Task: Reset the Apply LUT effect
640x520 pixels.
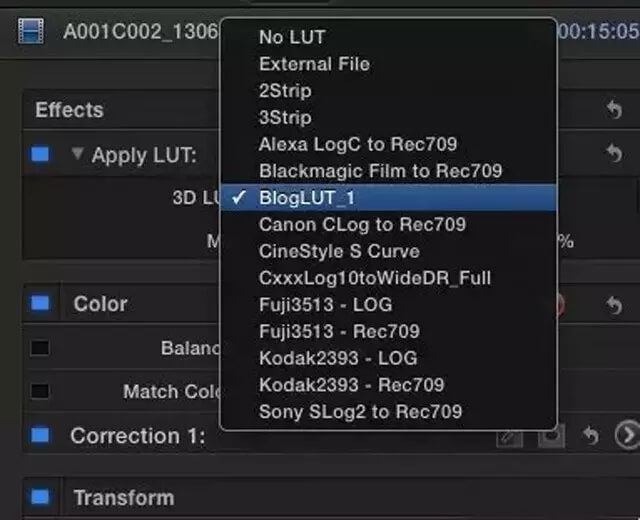Action: [x=613, y=154]
